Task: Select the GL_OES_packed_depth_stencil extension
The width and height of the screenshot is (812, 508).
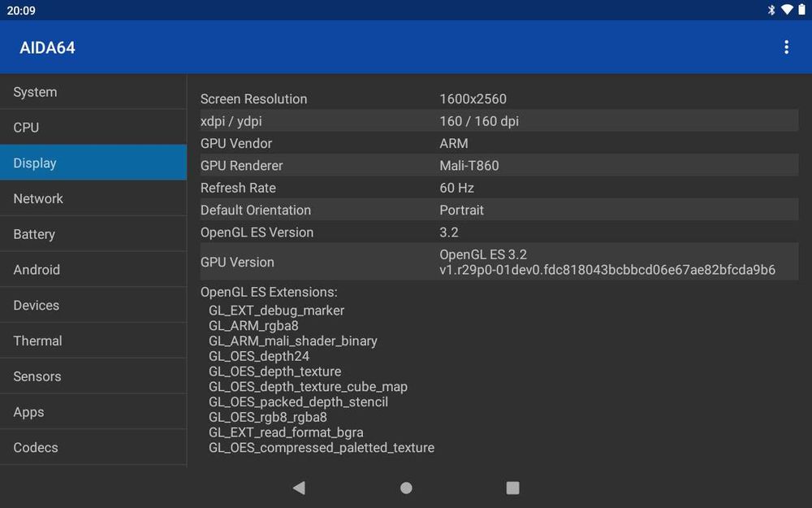Action: [298, 402]
